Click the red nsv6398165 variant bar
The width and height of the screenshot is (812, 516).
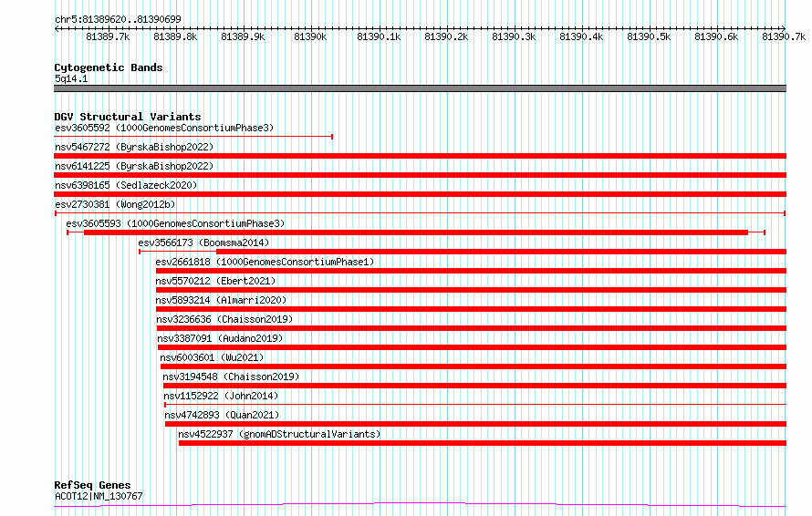[420, 194]
